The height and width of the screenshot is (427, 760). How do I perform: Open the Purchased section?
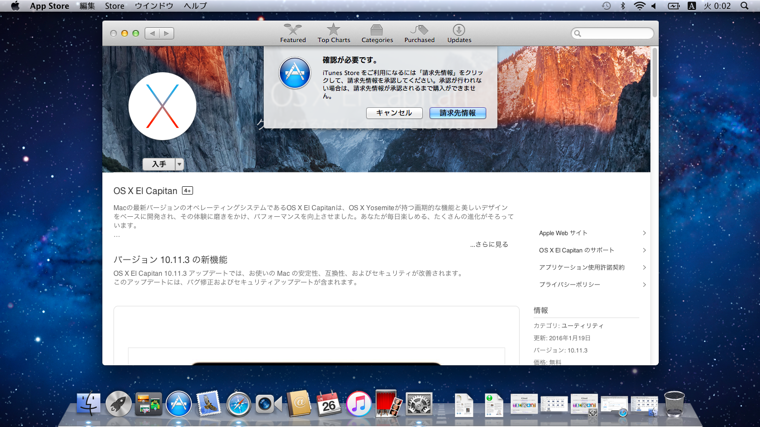point(419,33)
